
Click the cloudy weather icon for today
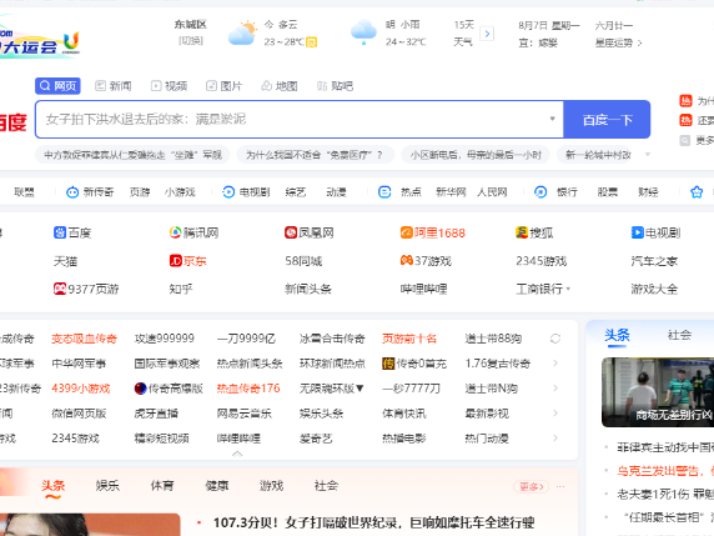[242, 33]
